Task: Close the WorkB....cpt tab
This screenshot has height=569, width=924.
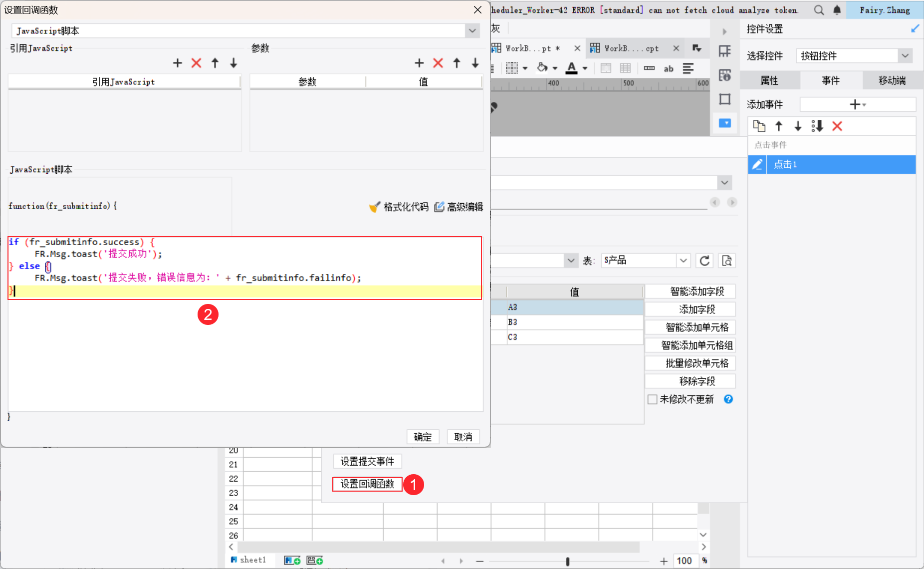Action: pos(676,48)
